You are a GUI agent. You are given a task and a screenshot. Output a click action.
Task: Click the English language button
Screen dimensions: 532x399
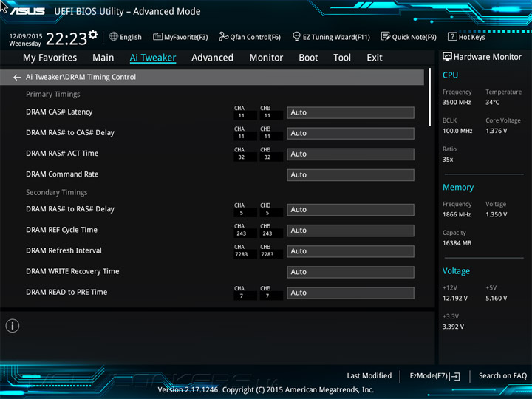(x=131, y=37)
